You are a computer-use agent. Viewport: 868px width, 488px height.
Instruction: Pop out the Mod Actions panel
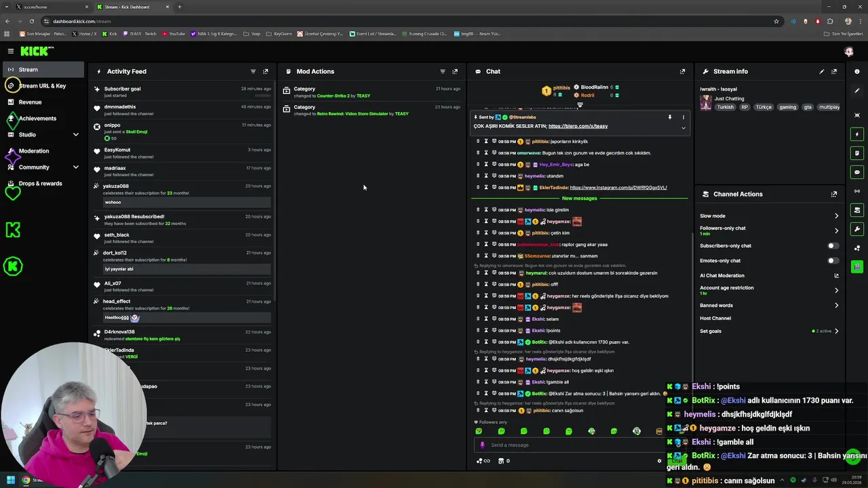point(454,71)
